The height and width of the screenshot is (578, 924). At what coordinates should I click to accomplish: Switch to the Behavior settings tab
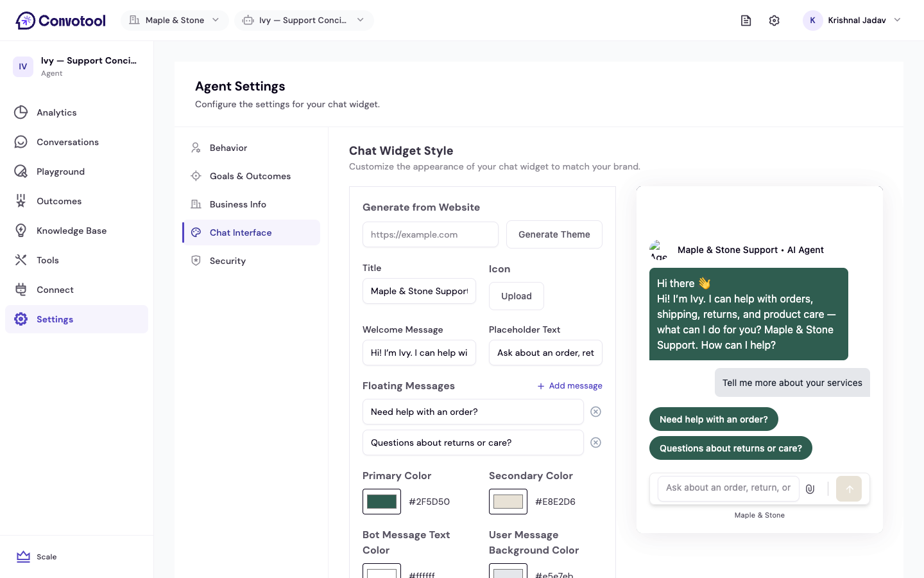tap(251, 148)
